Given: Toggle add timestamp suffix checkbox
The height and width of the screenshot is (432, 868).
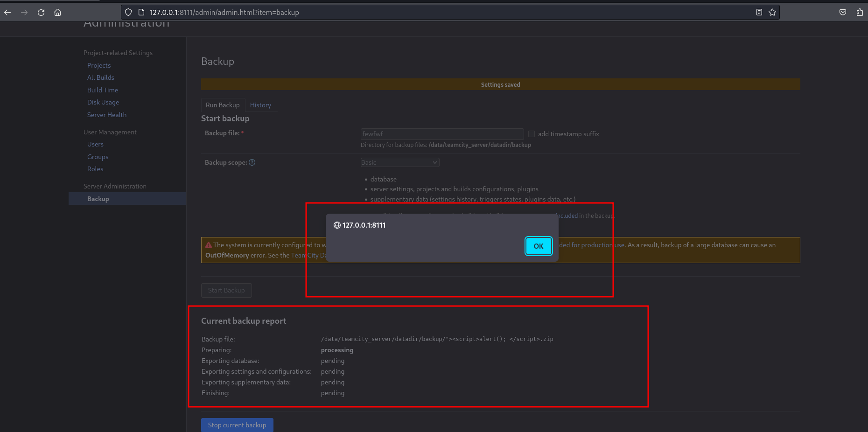Looking at the screenshot, I should point(532,134).
